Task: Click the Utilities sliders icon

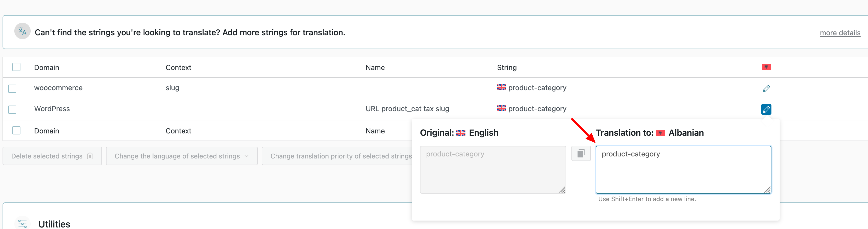Action: click(22, 224)
